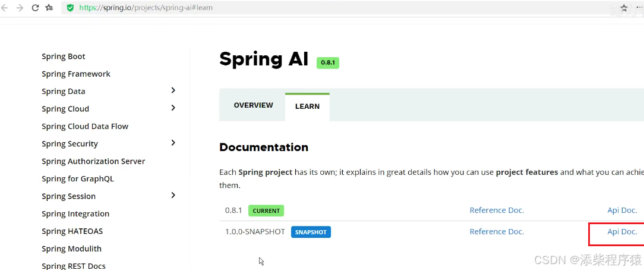Open the Spring Cloud Data Flow link
The height and width of the screenshot is (270, 644).
tap(85, 126)
